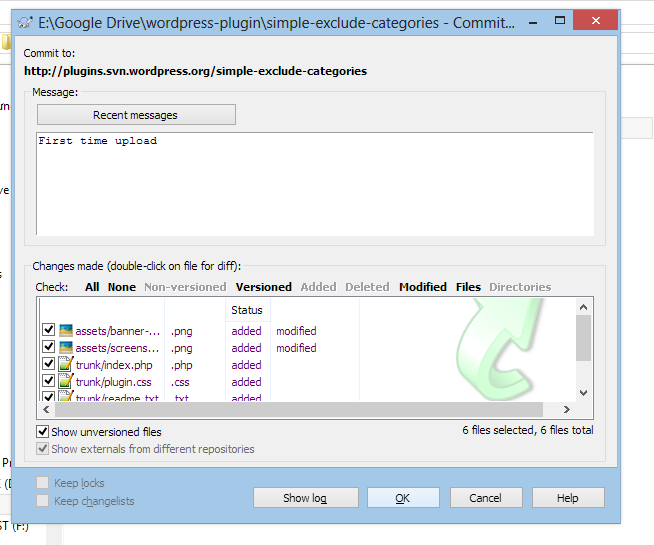Click the Versioned check link
This screenshot has height=545, width=654.
point(264,287)
